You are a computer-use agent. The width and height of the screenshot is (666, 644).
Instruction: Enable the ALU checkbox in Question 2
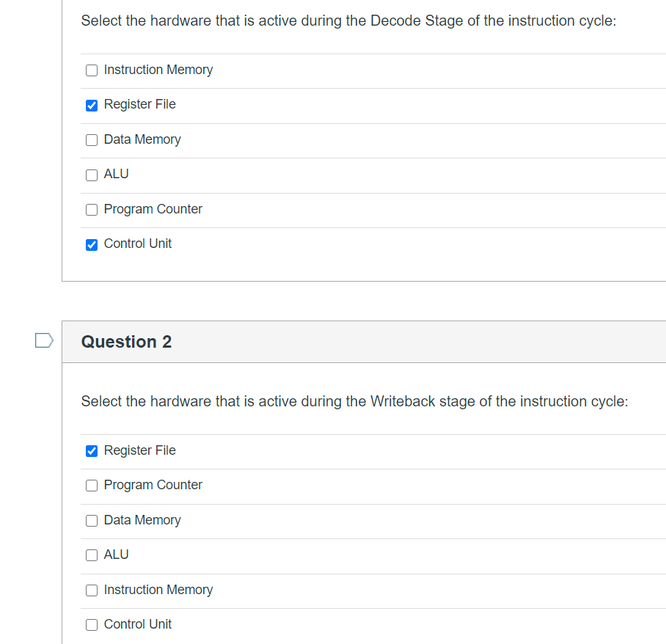click(x=91, y=555)
